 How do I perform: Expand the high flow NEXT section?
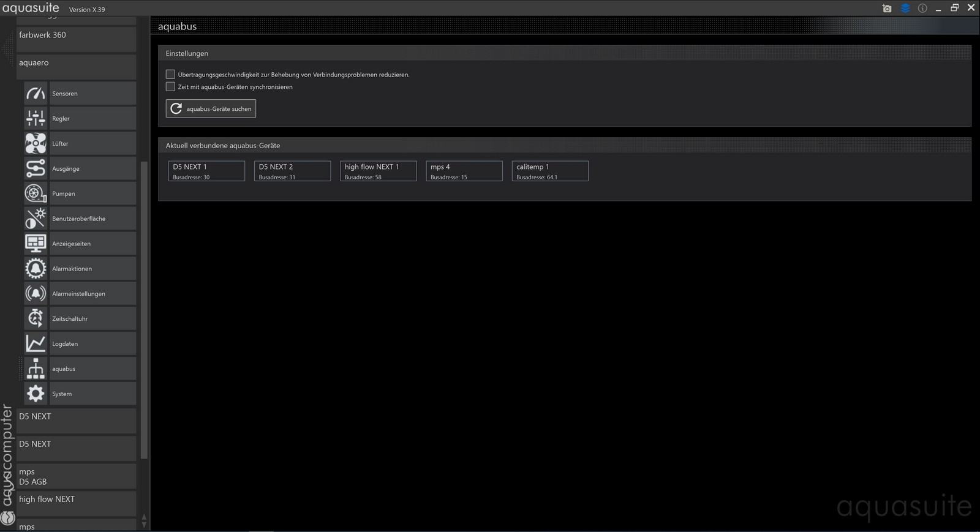click(x=76, y=503)
